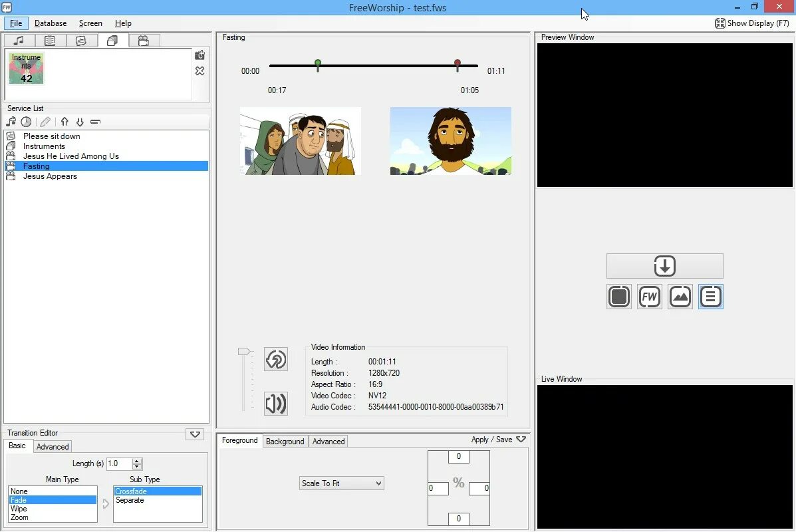
Task: Open the video camera media tab
Action: coord(144,41)
